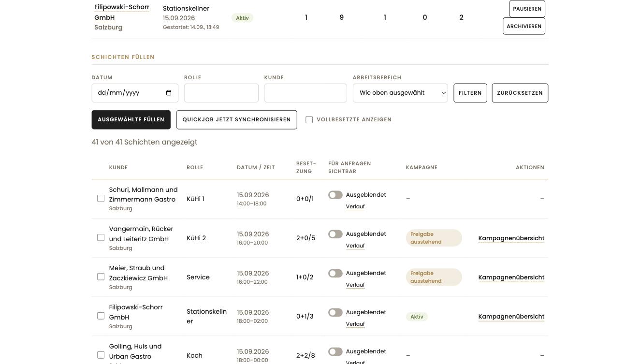The width and height of the screenshot is (640, 364).
Task: Open Kampagnenübersicht for the Service row
Action: click(x=511, y=277)
